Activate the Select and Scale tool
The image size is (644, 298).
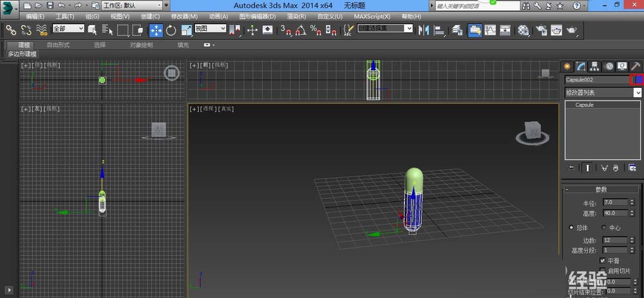(x=187, y=30)
